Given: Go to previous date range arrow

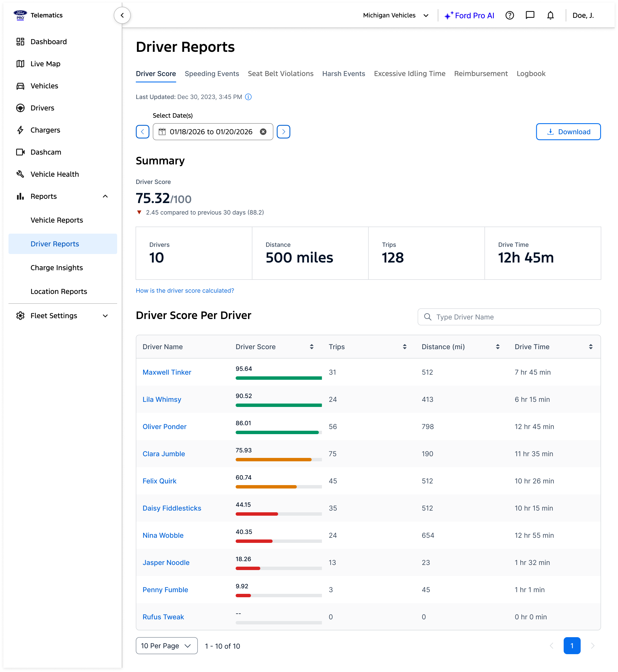Looking at the screenshot, I should tap(142, 132).
